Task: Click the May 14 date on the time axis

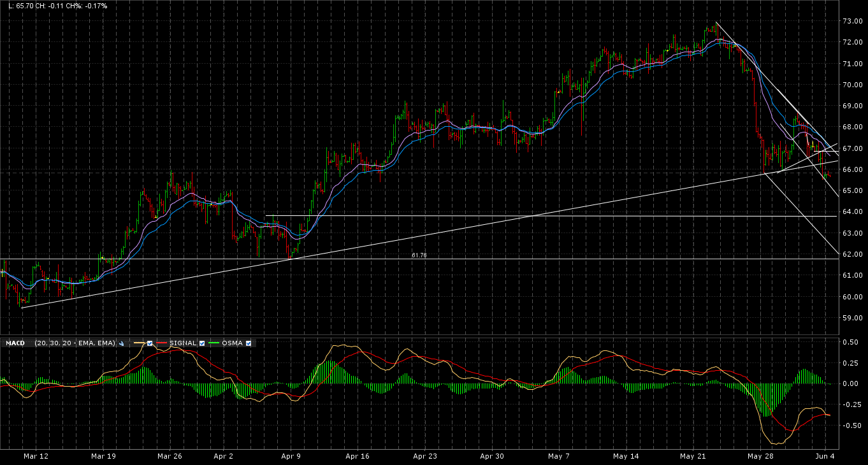Action: [x=626, y=456]
